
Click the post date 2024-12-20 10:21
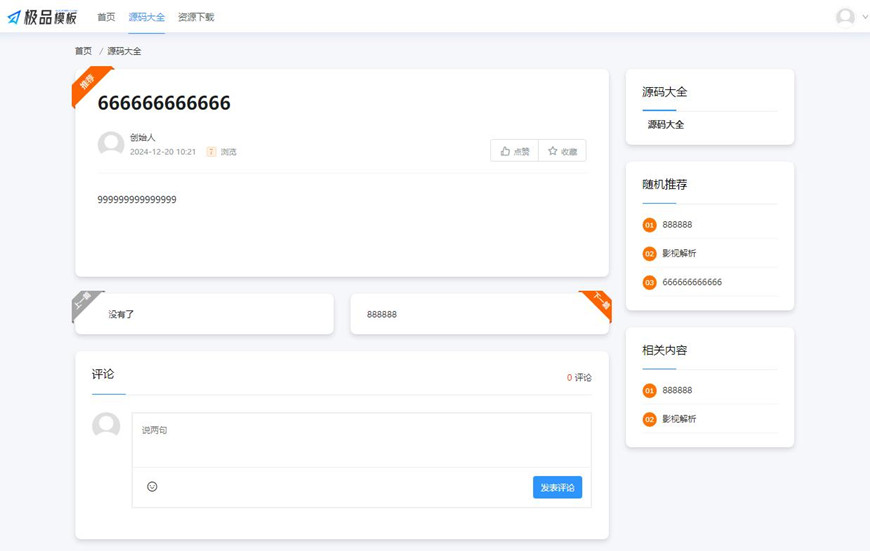[x=163, y=151]
